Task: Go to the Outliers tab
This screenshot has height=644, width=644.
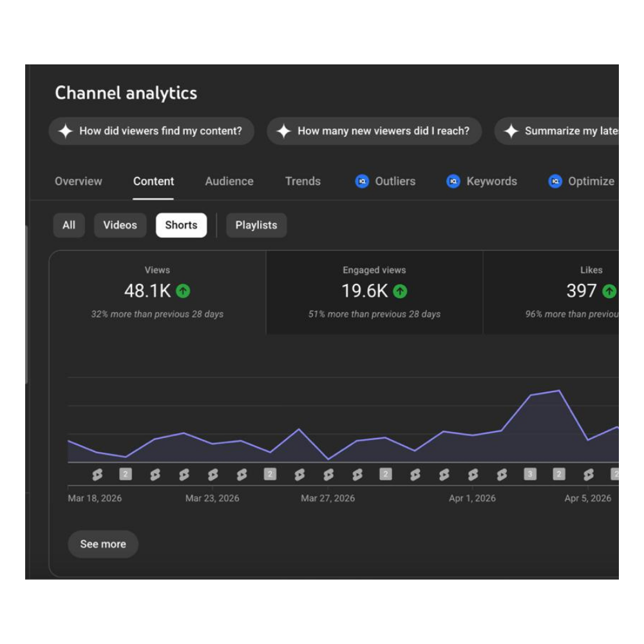Action: click(385, 181)
